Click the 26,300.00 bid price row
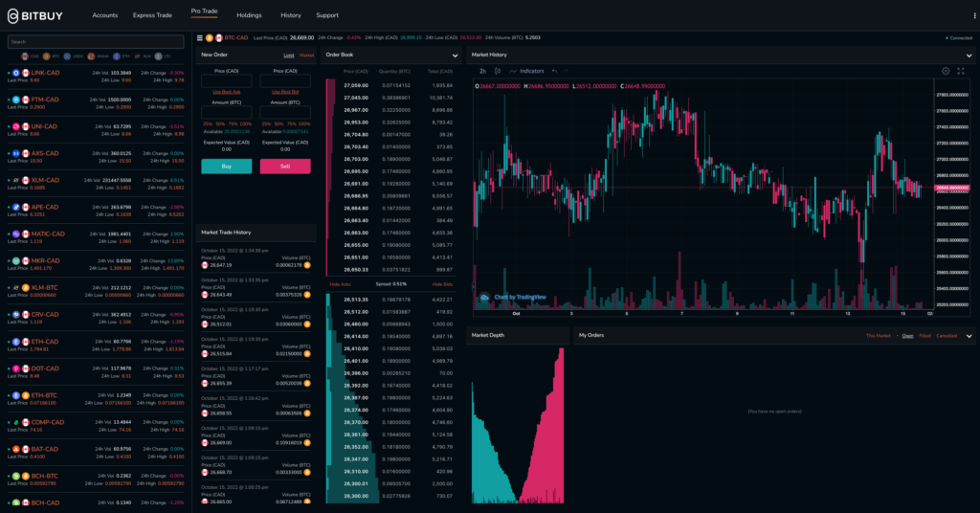Viewport: 980px width, 513px height. 391,496
